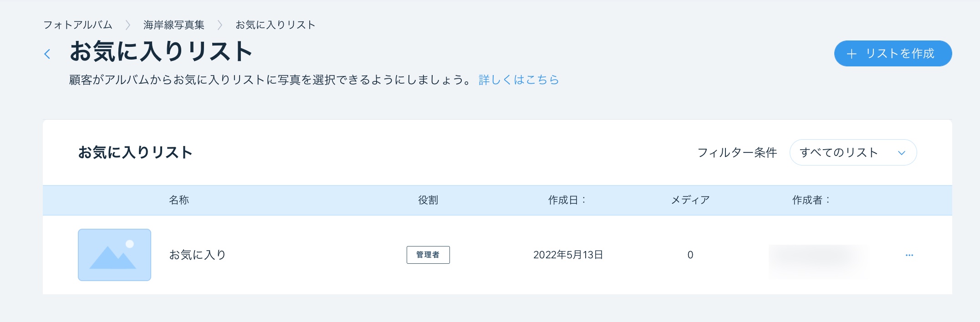Image resolution: width=980 pixels, height=322 pixels.
Task: Open the お気に入り list by name
Action: [197, 255]
